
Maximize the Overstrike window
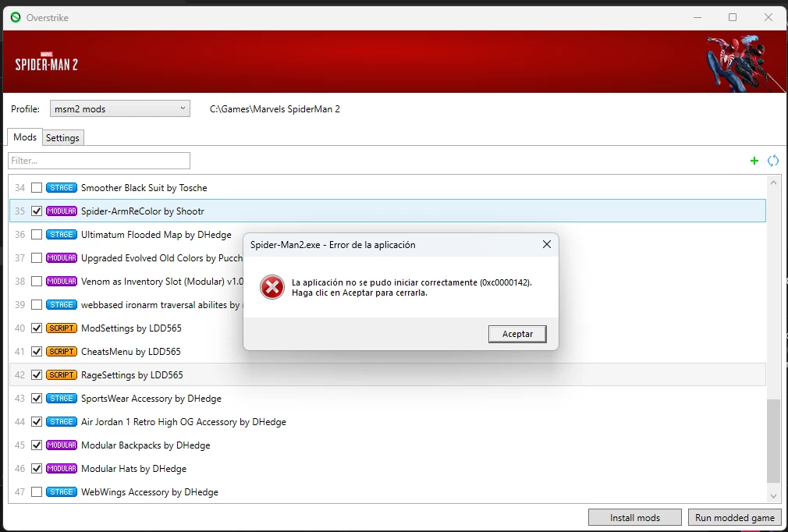point(733,18)
